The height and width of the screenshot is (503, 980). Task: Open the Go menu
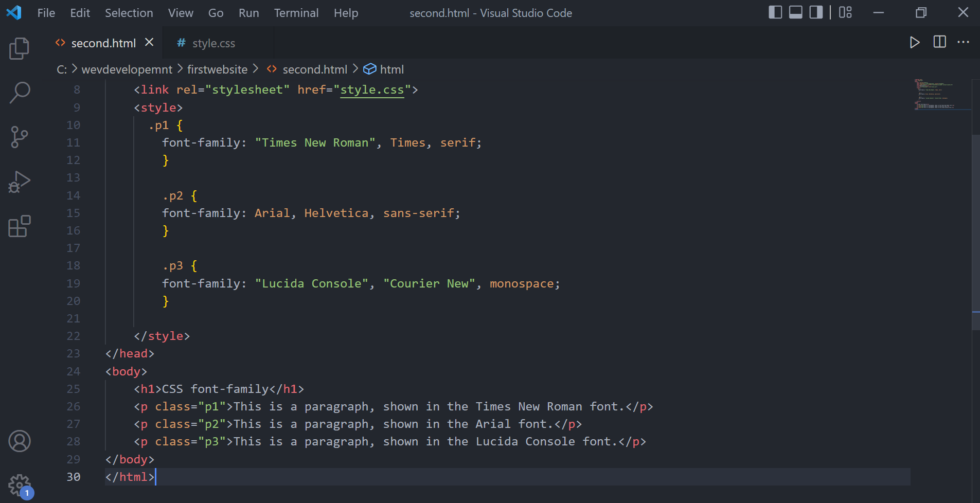216,13
